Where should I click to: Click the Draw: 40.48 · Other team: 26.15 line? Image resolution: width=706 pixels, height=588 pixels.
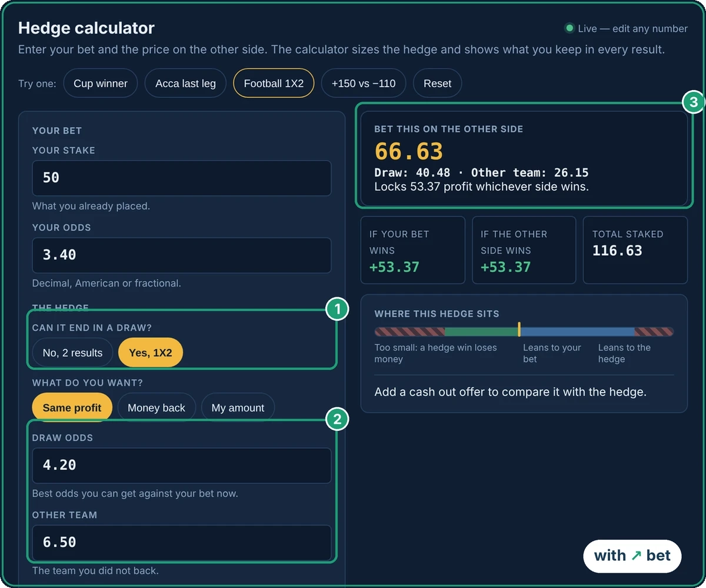[x=481, y=172]
